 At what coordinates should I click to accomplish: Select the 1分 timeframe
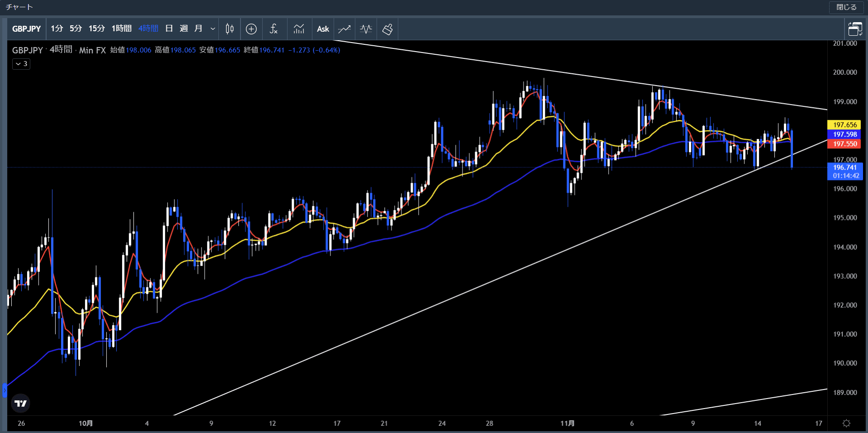(x=57, y=29)
